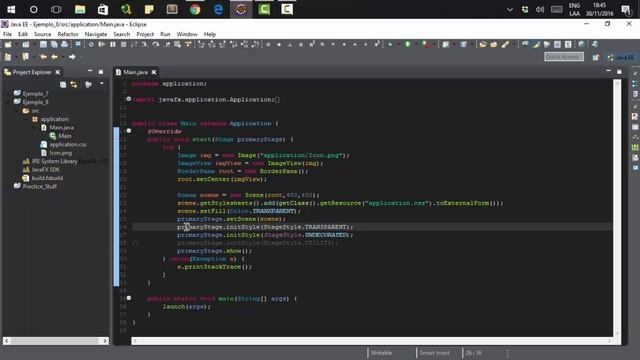Open File Explorer from the taskbar

pyautogui.click(x=80, y=9)
